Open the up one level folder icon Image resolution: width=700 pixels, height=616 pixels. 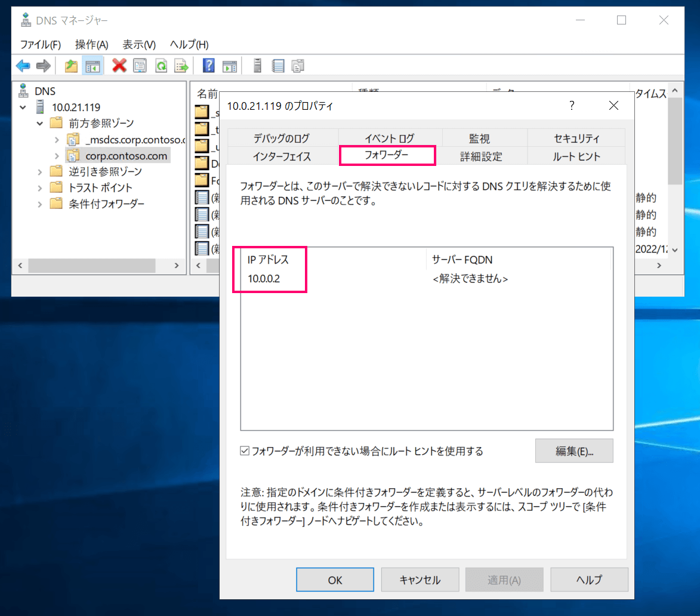(x=71, y=66)
